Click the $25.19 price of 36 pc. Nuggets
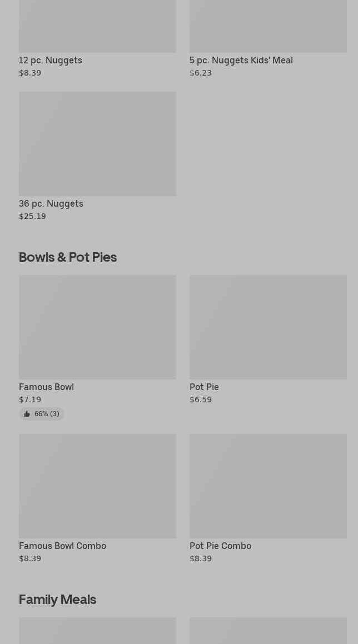 point(32,216)
